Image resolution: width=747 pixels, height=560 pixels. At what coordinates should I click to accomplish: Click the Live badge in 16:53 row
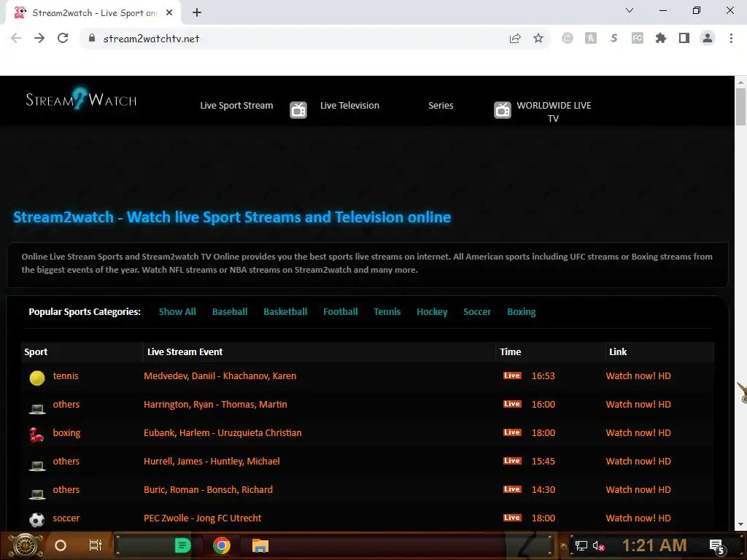512,376
